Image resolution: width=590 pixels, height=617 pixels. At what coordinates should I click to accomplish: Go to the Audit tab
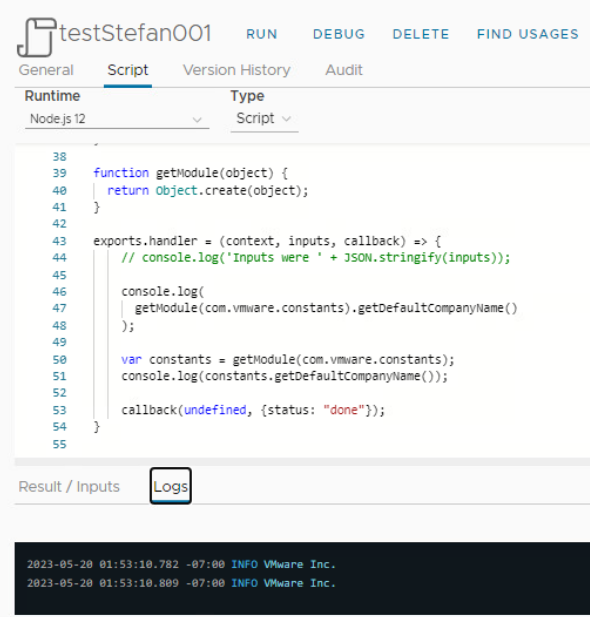coord(344,70)
